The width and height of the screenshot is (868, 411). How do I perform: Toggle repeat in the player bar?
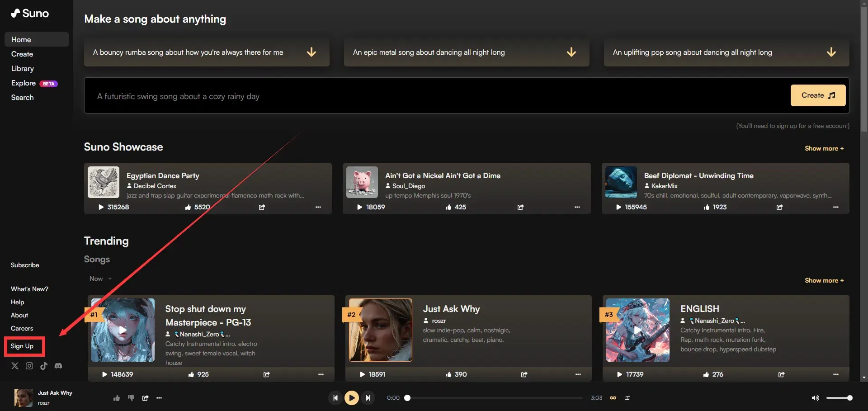[627, 398]
